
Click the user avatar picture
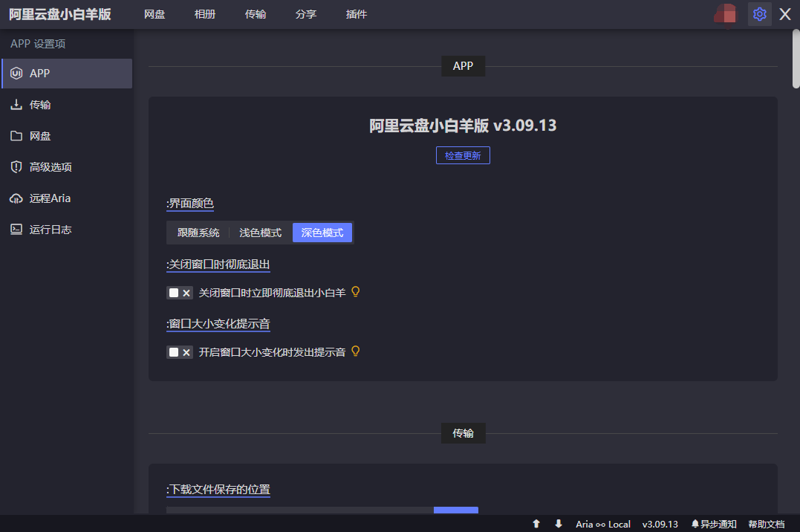[x=726, y=14]
